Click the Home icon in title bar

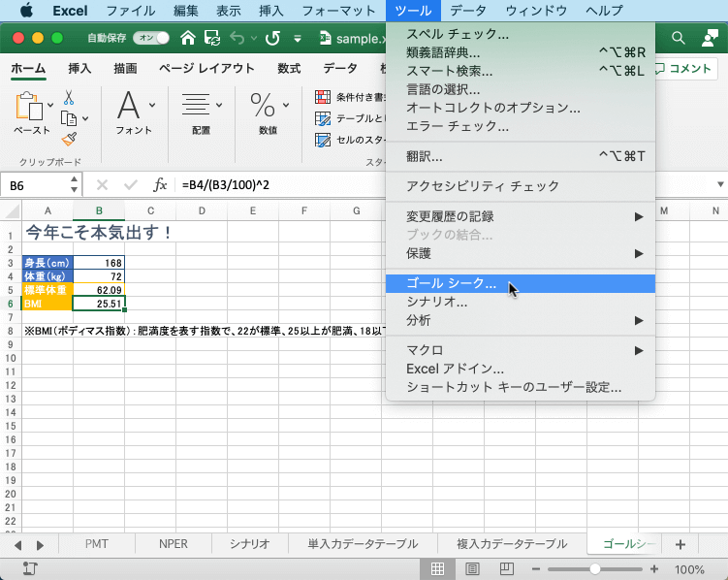188,38
